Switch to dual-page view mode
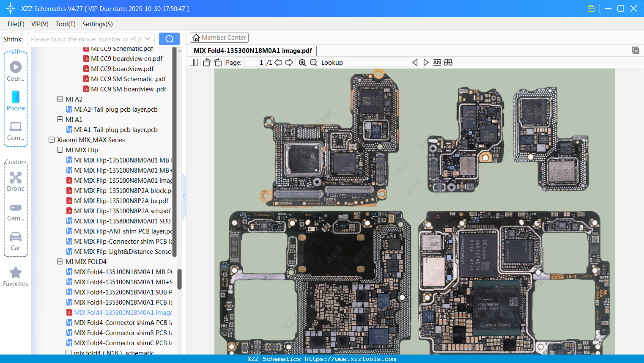Screen dimensions: 644x363 click(x=194, y=62)
